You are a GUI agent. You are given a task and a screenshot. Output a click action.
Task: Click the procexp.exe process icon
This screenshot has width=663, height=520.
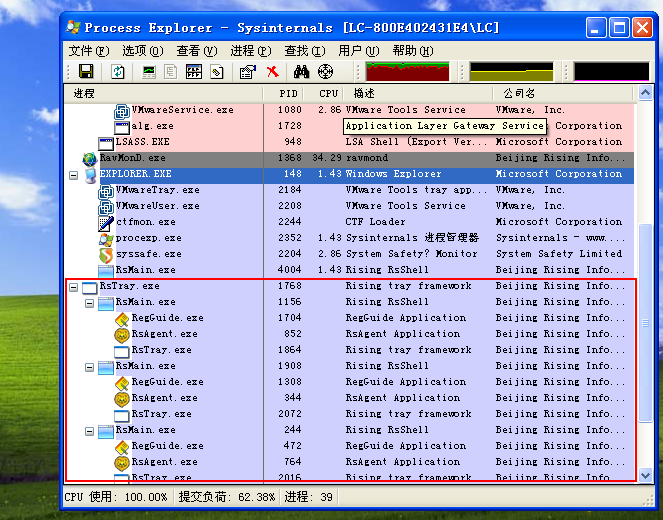(106, 239)
